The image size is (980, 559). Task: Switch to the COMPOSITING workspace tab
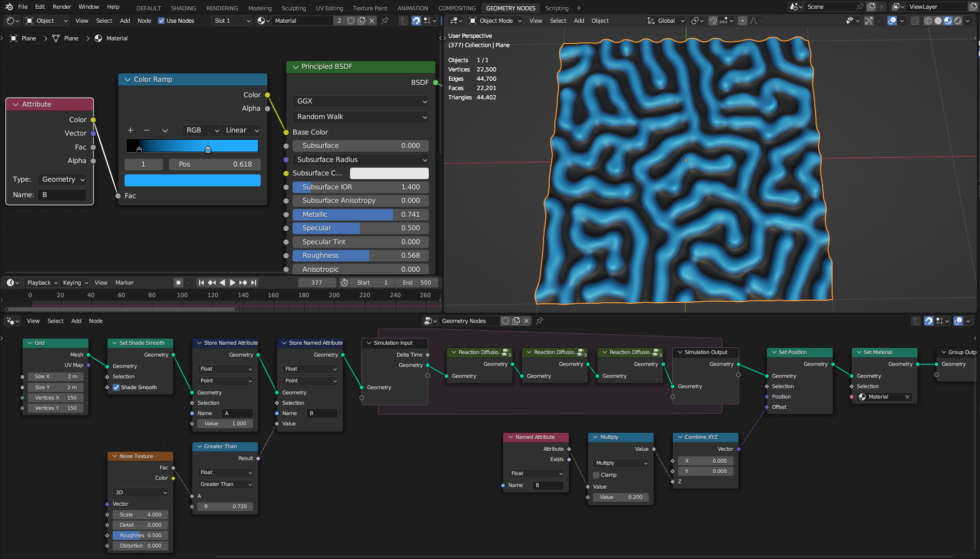tap(457, 8)
